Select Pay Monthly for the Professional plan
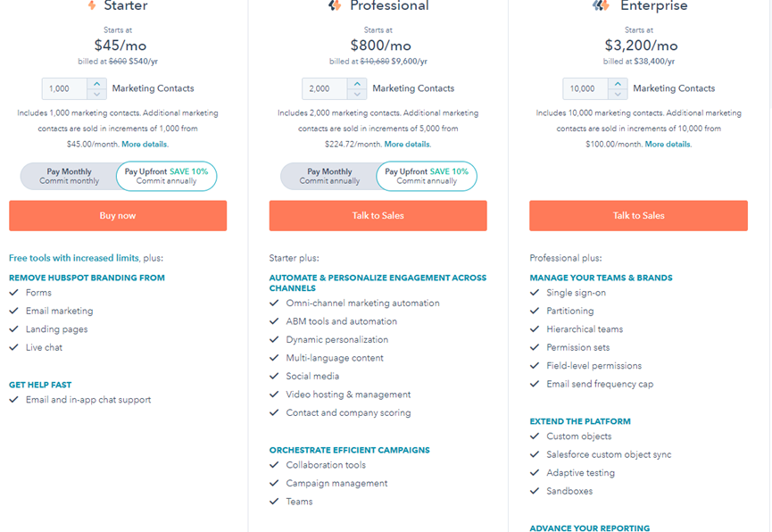The width and height of the screenshot is (772, 532). coord(329,176)
